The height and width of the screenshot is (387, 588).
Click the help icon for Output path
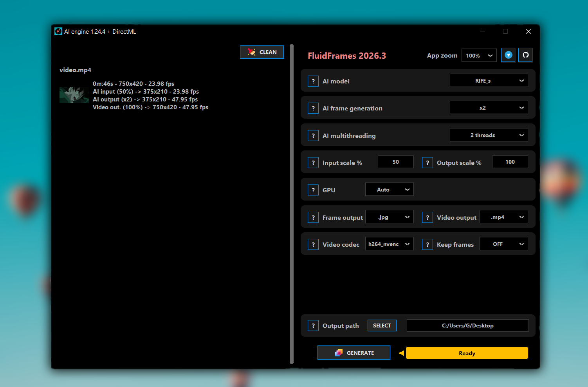[x=313, y=326]
